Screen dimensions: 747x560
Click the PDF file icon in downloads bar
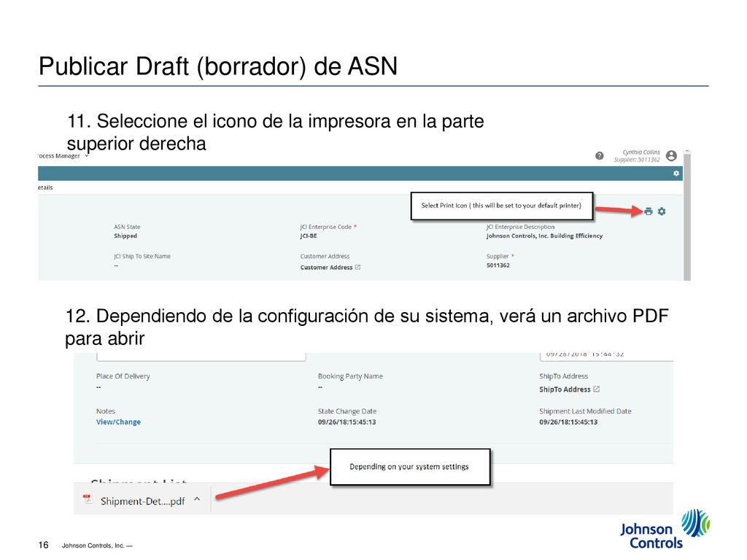pos(88,499)
